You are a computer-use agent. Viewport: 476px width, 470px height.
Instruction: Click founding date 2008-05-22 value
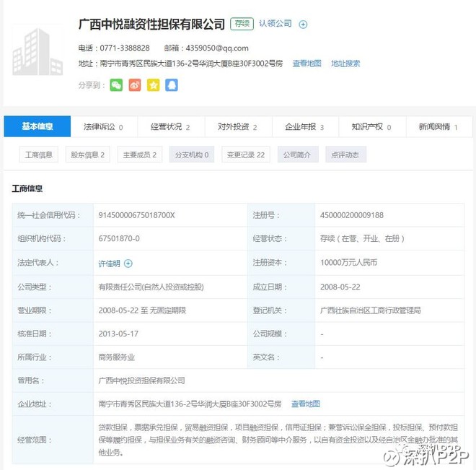coord(340,287)
